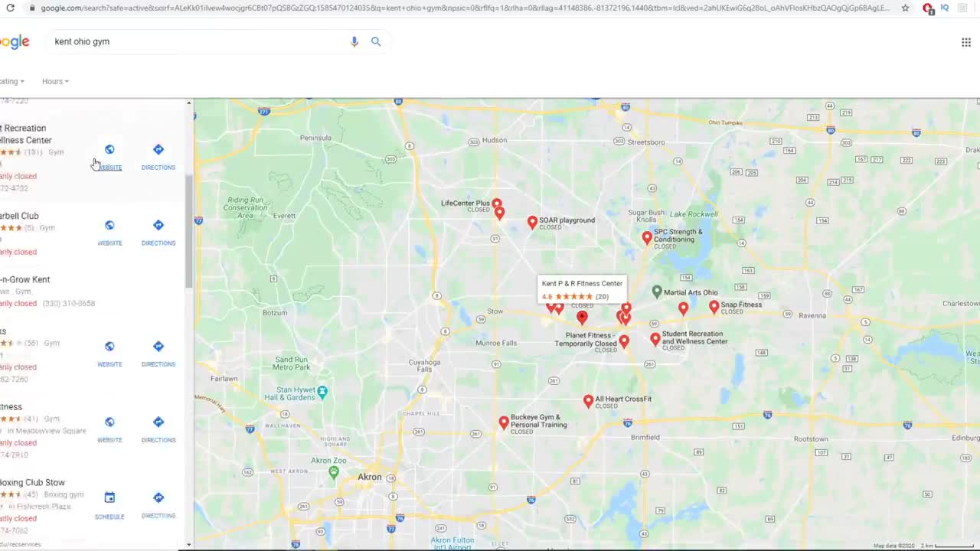Click 'Riding Run Conservation Area' label
This screenshot has width=980, height=551.
tap(247, 207)
